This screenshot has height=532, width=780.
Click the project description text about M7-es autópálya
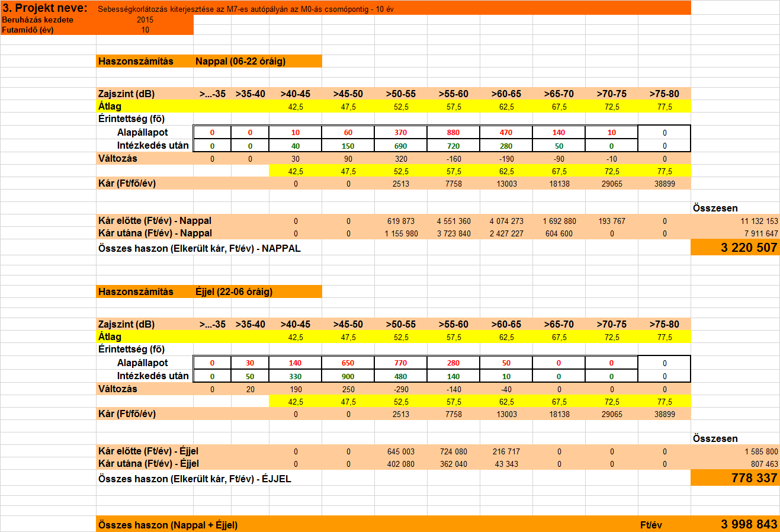246,9
